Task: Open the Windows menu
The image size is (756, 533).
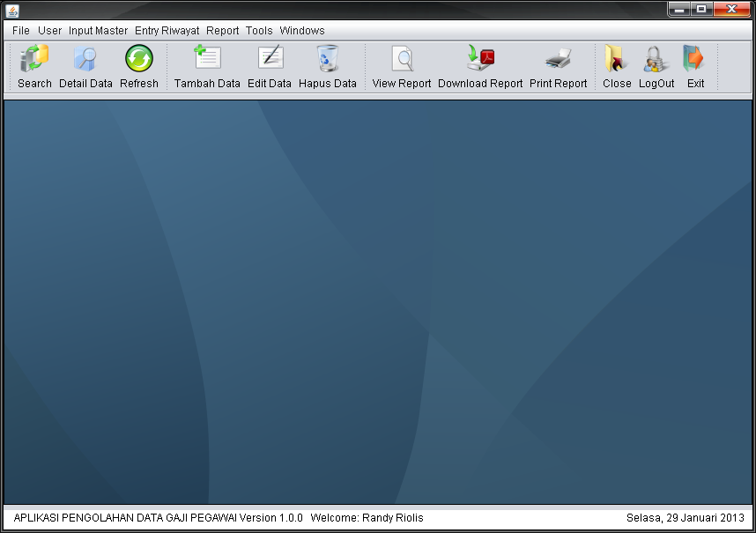Action: 302,31
